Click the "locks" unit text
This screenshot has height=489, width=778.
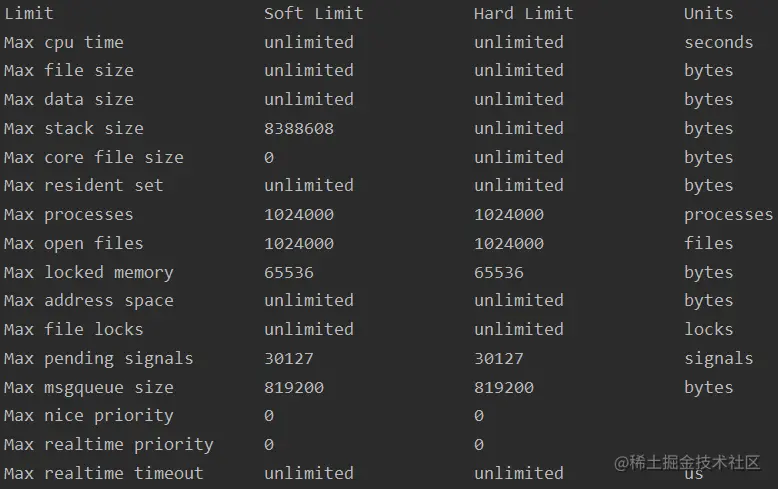click(708, 329)
